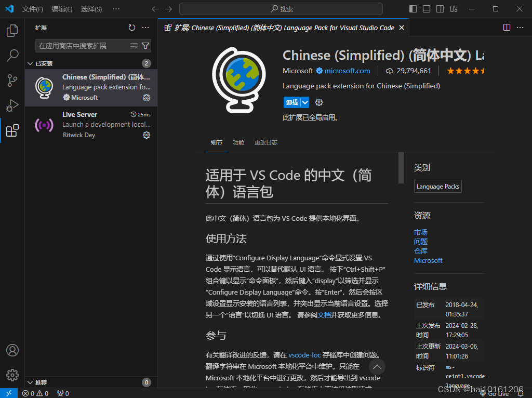Screen dimensions: 532x398
Task: Toggle primary side bar layout icon
Action: point(413,9)
